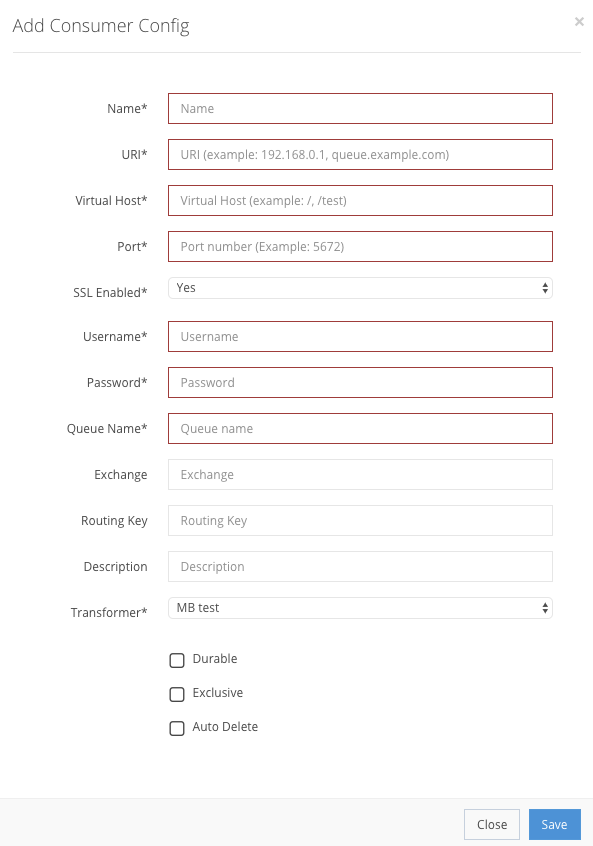Expand the Transformer dropdown showing MB test
Screen dimensions: 593x846
(x=360, y=608)
